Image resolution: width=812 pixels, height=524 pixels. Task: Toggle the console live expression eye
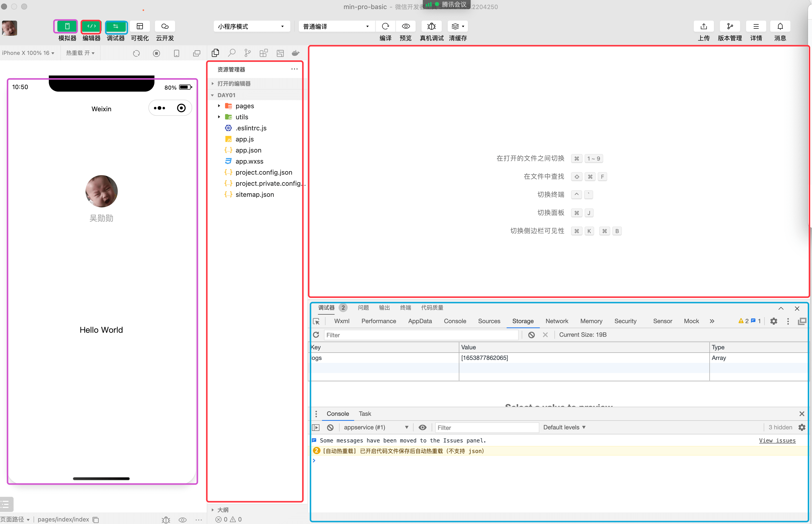422,428
